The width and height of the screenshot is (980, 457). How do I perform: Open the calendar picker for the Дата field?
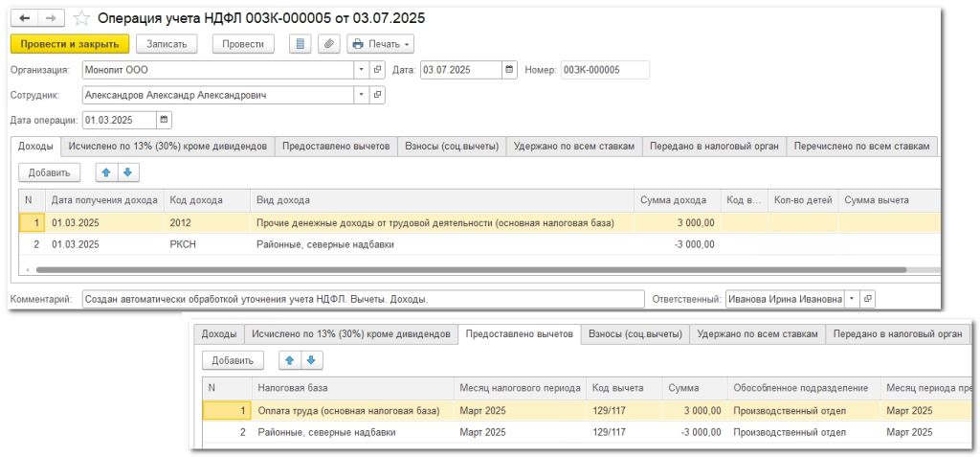(510, 70)
